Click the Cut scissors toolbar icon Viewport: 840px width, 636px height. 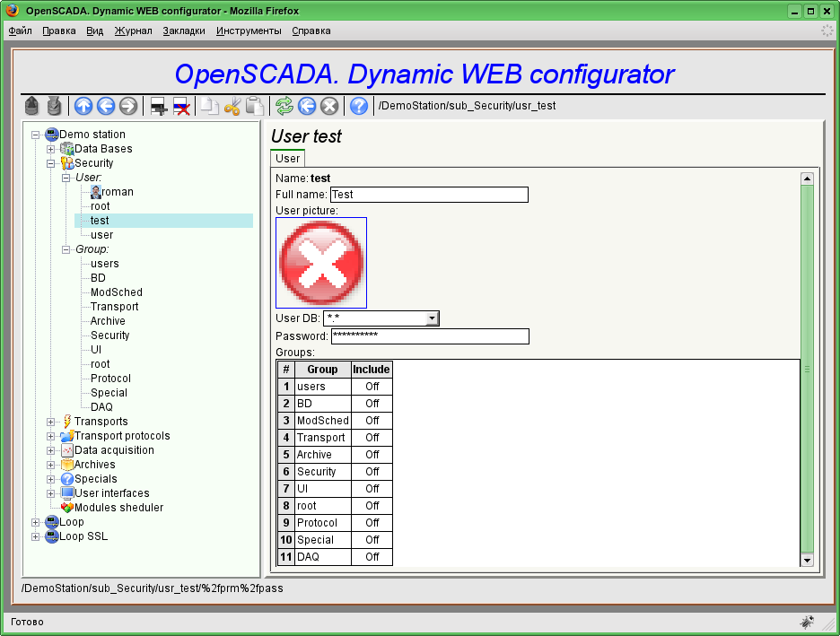(232, 106)
